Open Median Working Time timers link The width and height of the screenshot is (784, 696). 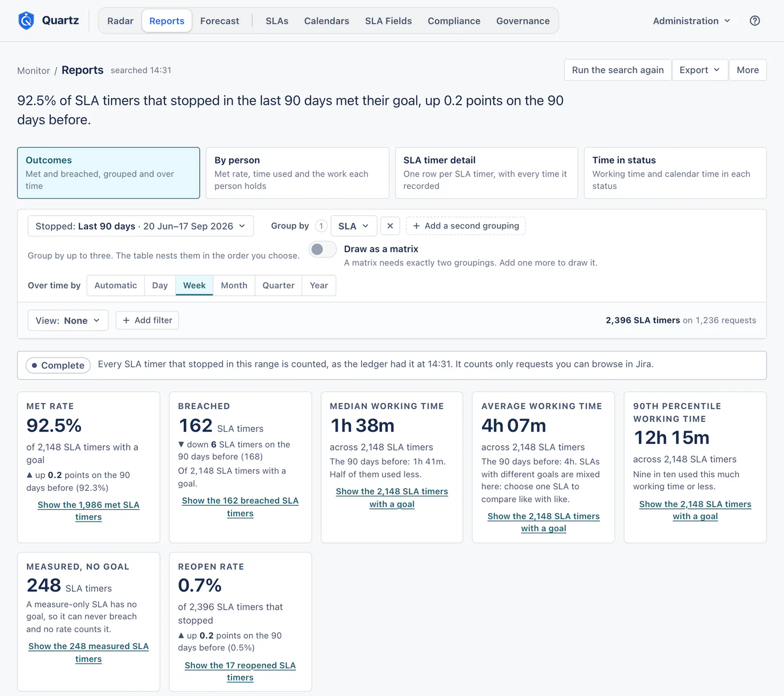pyautogui.click(x=392, y=498)
